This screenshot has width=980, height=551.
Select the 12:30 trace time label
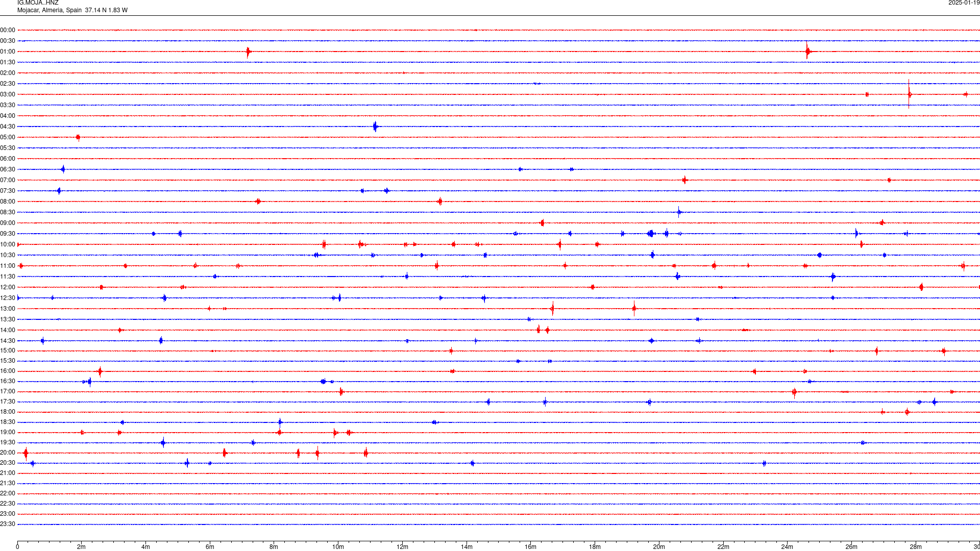pyautogui.click(x=8, y=298)
